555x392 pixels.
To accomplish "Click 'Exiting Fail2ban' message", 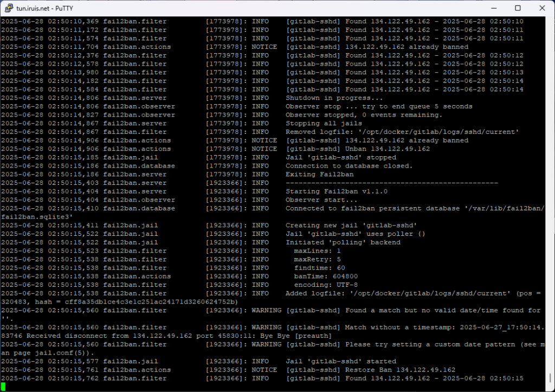I will point(320,174).
